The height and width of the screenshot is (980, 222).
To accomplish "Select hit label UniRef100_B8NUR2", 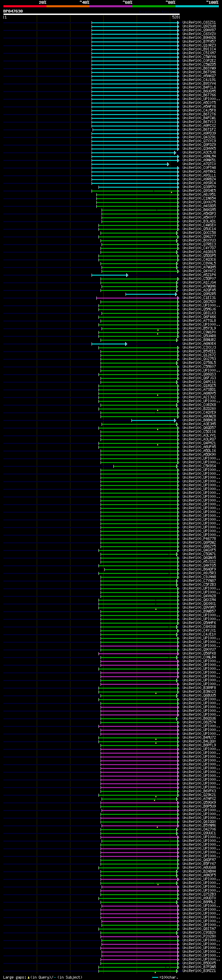I will pos(199,340).
